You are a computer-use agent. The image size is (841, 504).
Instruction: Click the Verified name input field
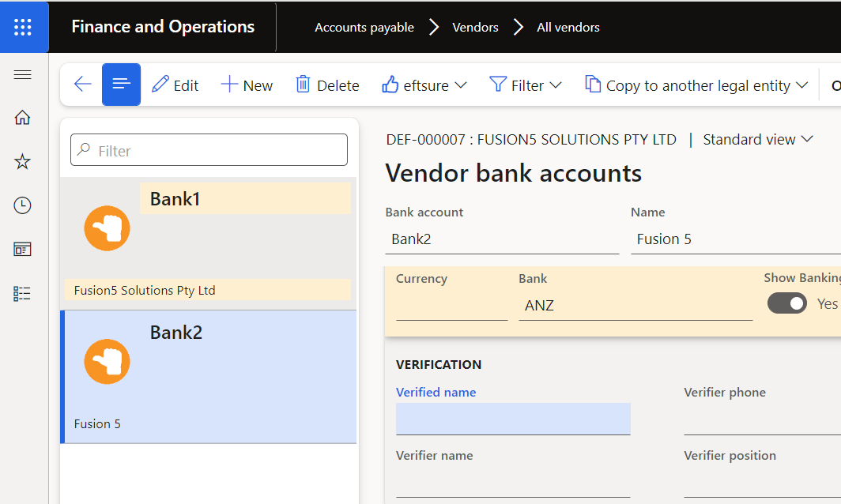pyautogui.click(x=513, y=419)
